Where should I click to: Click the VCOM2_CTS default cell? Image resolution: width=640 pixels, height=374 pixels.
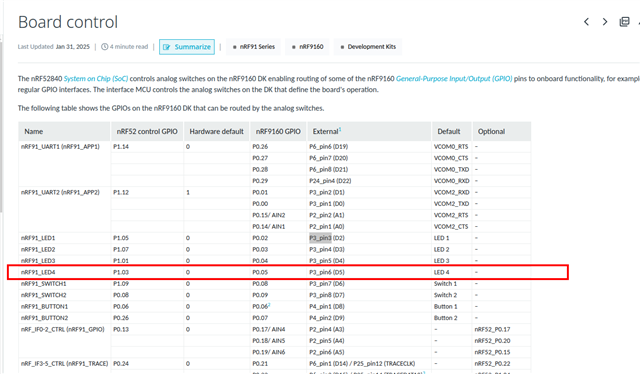(451, 227)
